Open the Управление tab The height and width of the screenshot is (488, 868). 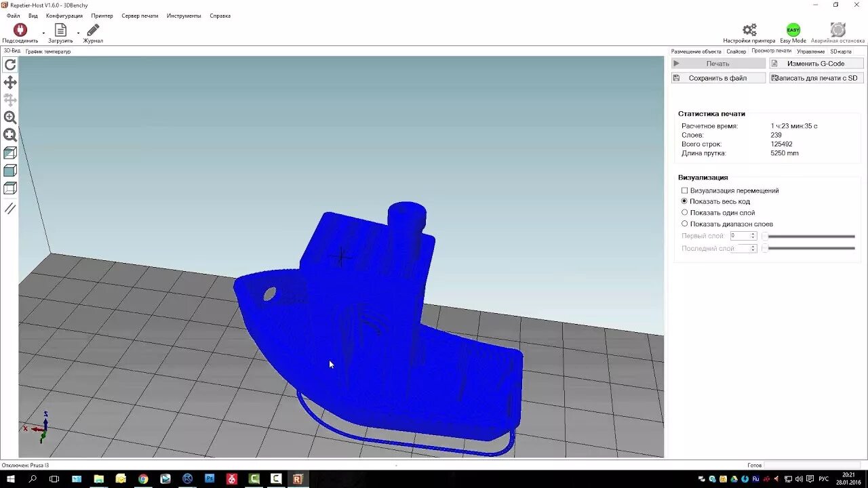(810, 52)
